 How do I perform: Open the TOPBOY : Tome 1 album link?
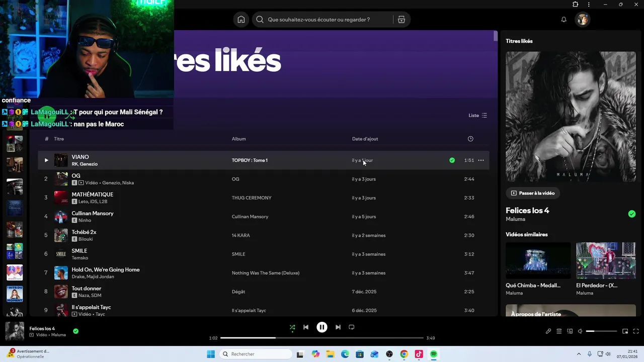pos(250,160)
